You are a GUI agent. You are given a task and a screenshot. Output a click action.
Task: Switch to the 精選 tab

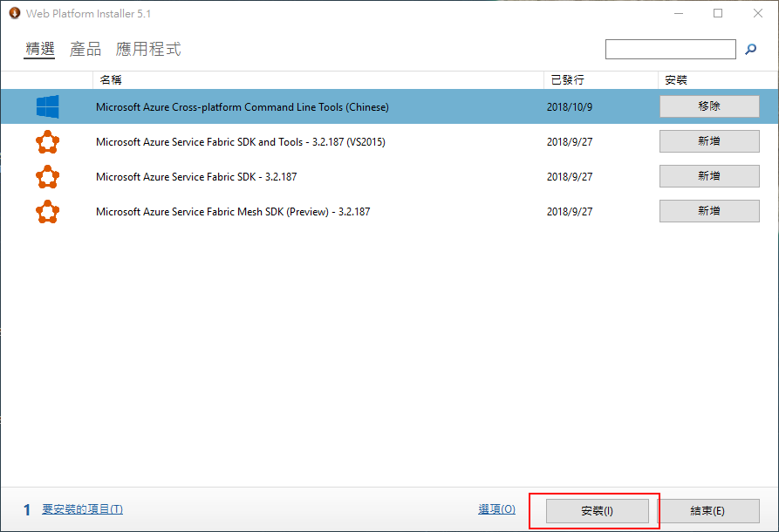40,49
